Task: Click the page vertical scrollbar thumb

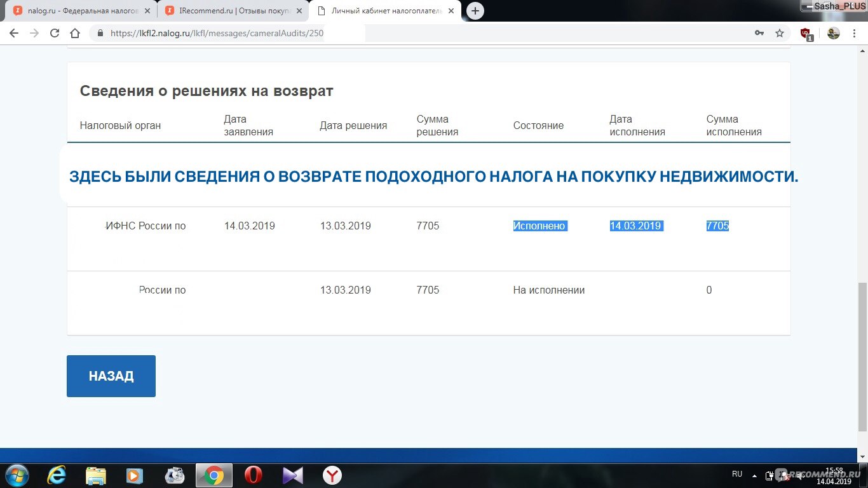Action: pos(862,356)
